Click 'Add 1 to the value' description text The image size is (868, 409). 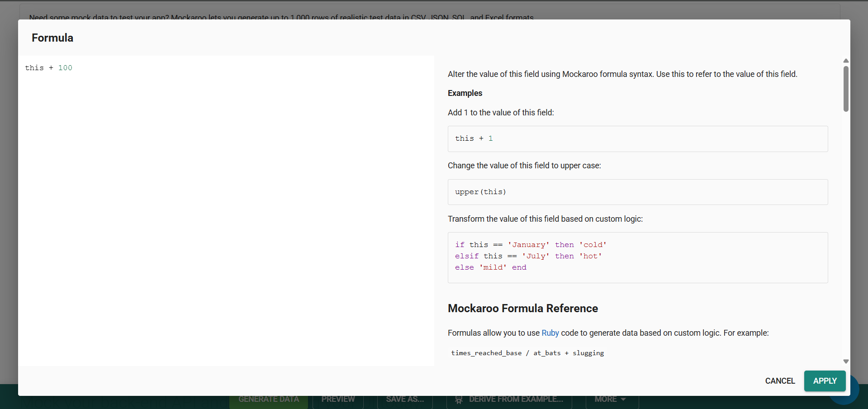(501, 113)
